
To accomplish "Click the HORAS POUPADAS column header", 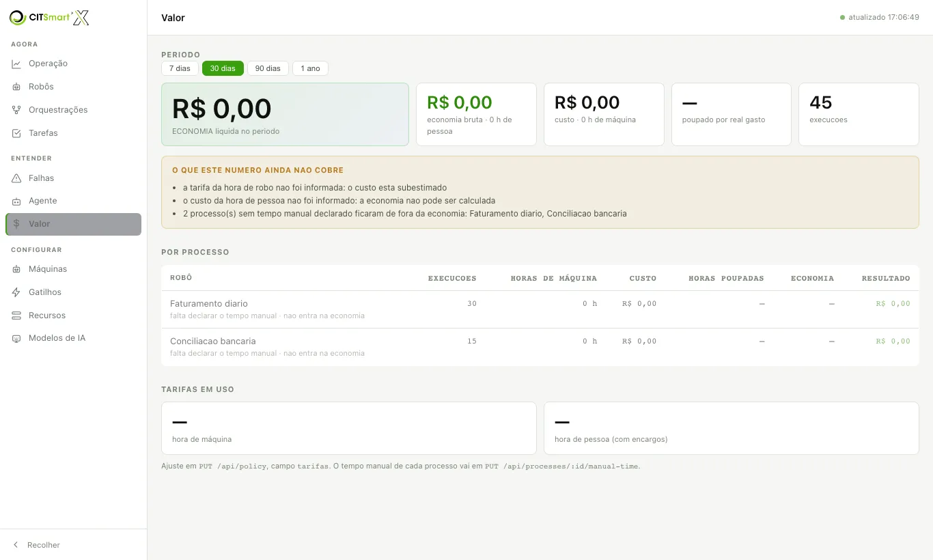I will [x=726, y=279].
